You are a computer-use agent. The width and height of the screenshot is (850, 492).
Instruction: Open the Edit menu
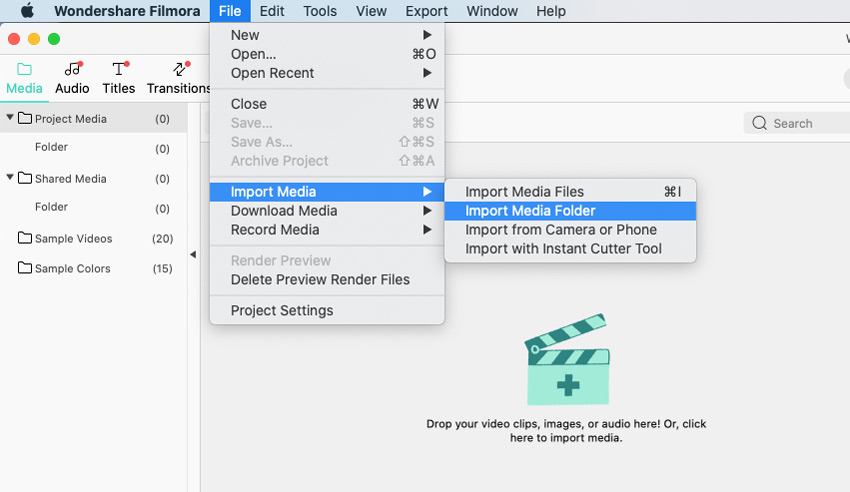[272, 11]
